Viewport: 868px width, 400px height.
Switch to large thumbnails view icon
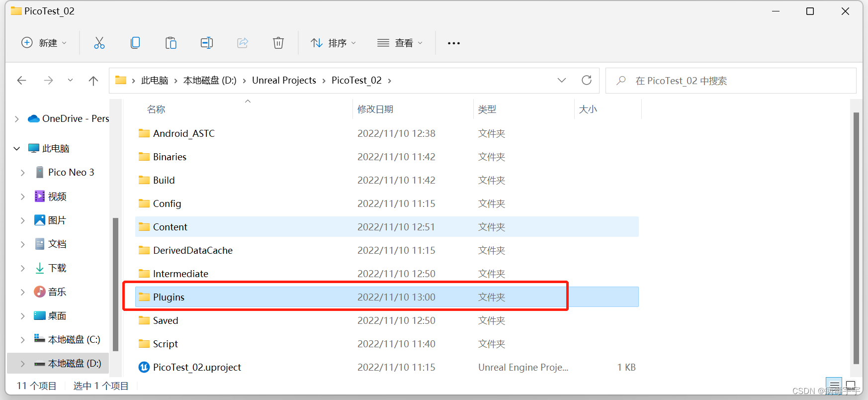pos(851,386)
